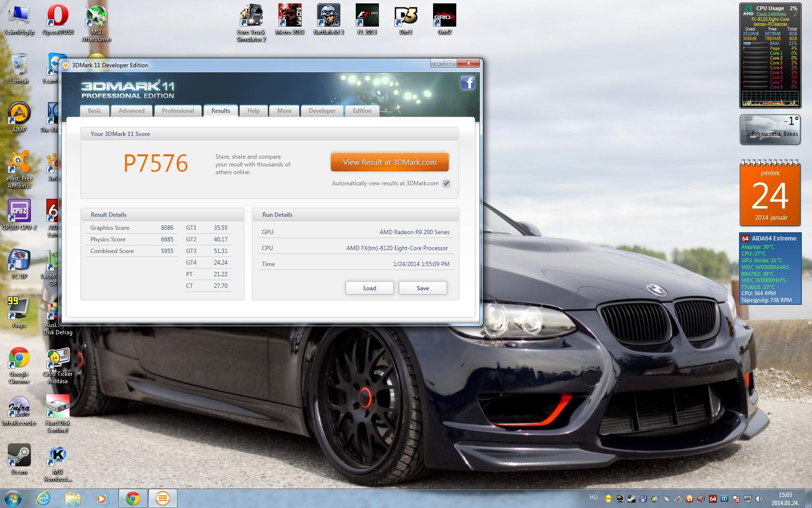This screenshot has height=508, width=812.
Task: Click the Load button
Action: coord(370,288)
